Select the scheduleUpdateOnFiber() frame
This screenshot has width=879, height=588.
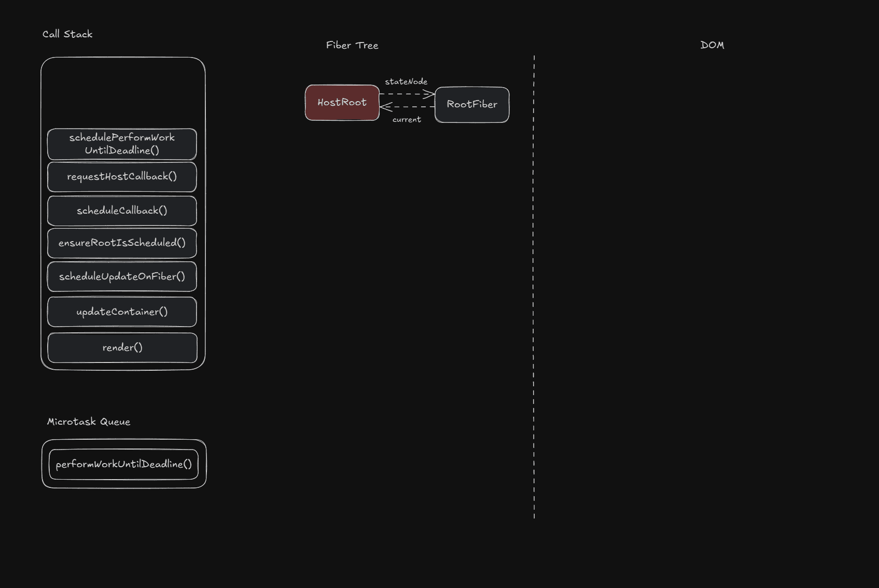122,276
